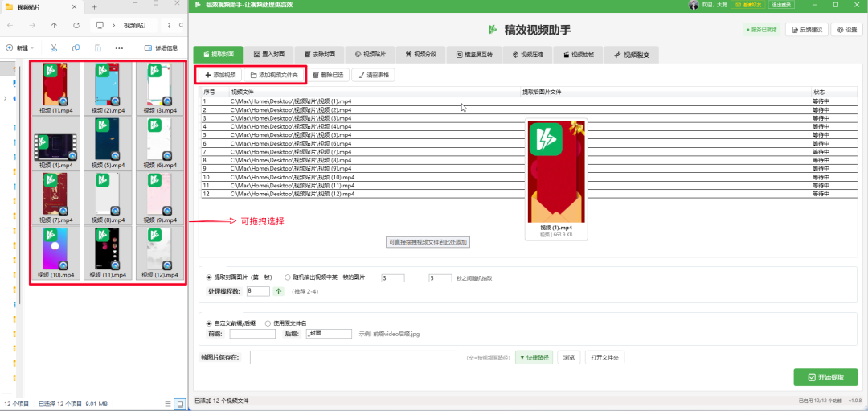The width and height of the screenshot is (868, 411).
Task: Click the 反馈建议 feedback button
Action: pos(807,30)
